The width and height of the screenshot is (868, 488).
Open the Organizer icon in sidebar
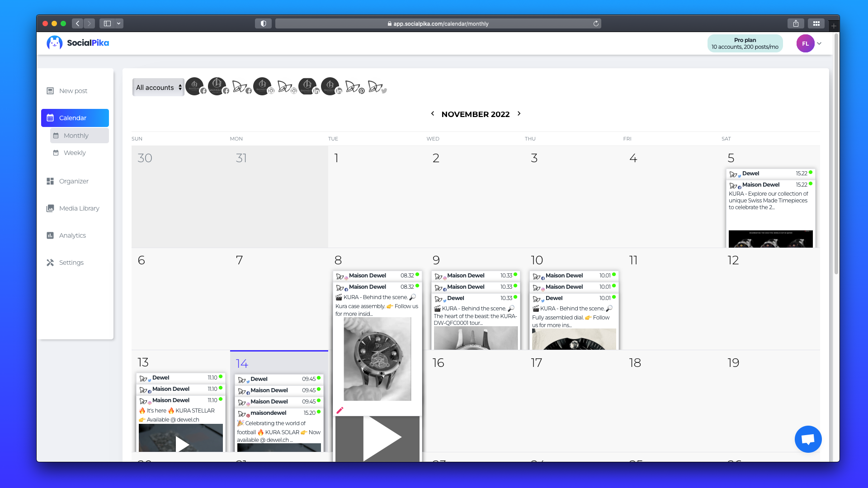pyautogui.click(x=50, y=181)
